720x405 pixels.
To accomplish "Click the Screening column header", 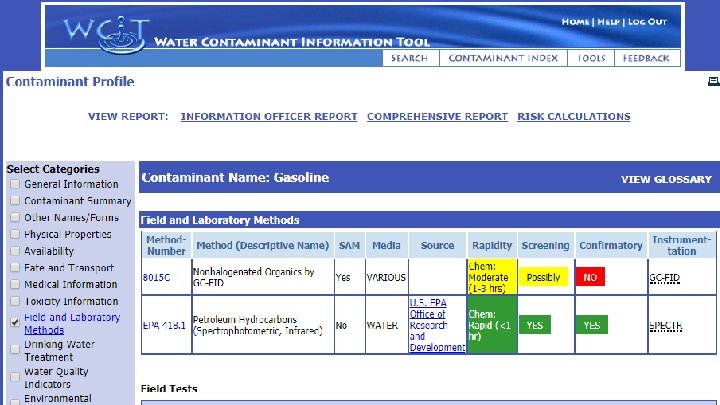I will (546, 245).
